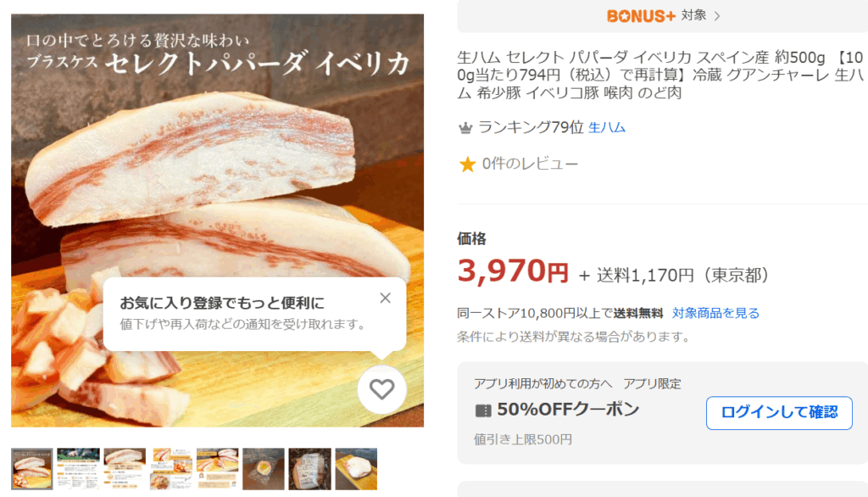Click the heart favorite icon

(x=382, y=389)
